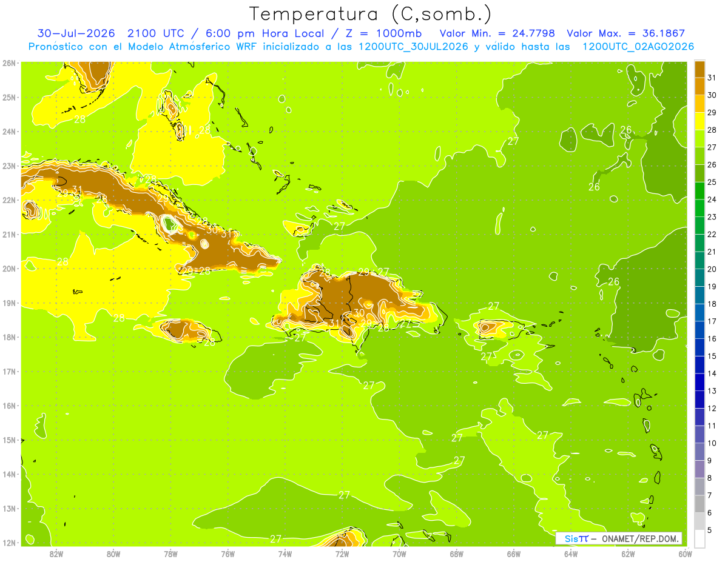Click the '25N' latitude axis label
Viewport: 728px width, 562px height.
pyautogui.click(x=9, y=97)
